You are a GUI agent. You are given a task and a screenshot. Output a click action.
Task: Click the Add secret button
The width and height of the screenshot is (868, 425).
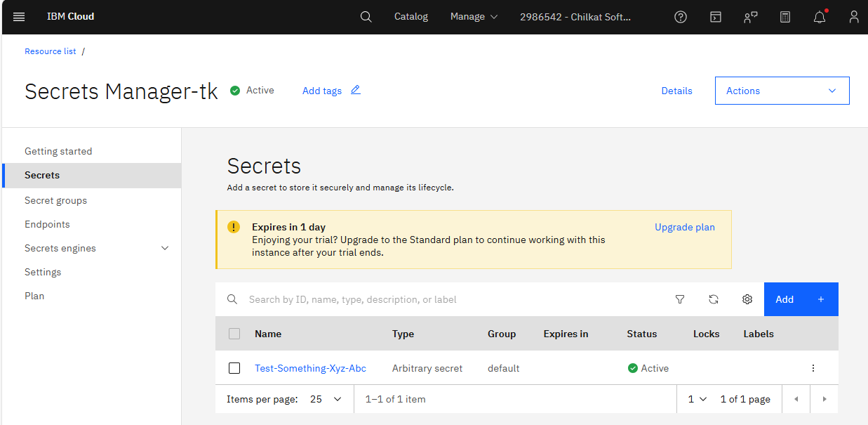[x=801, y=299]
